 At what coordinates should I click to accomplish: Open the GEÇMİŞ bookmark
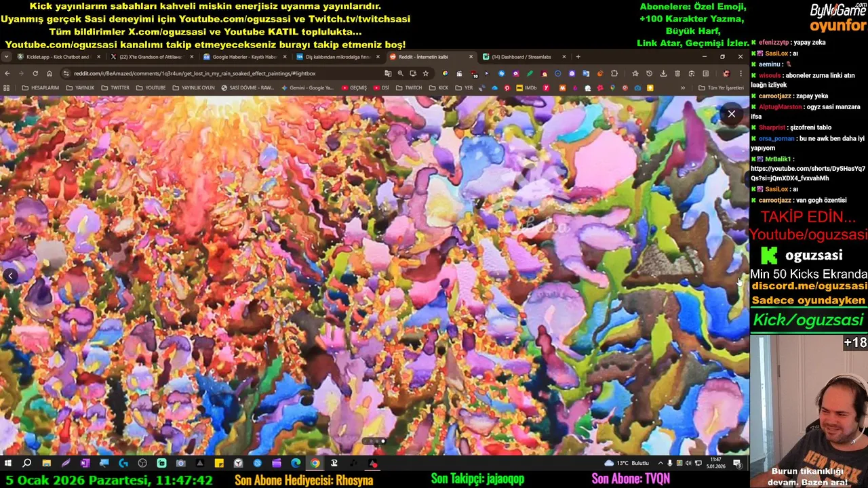click(x=353, y=88)
